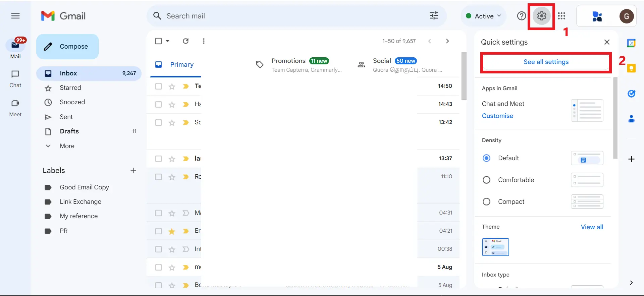Select Default density radio button
Image resolution: width=644 pixels, height=296 pixels.
point(486,158)
